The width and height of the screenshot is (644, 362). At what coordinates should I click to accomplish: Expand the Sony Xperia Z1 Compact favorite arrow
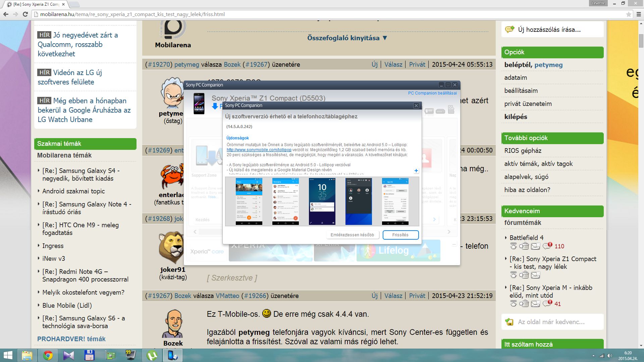point(506,259)
